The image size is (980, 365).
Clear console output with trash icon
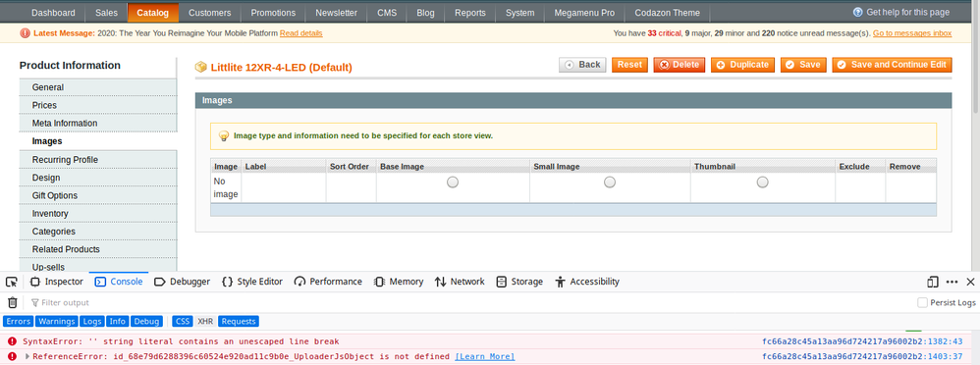pyautogui.click(x=13, y=302)
